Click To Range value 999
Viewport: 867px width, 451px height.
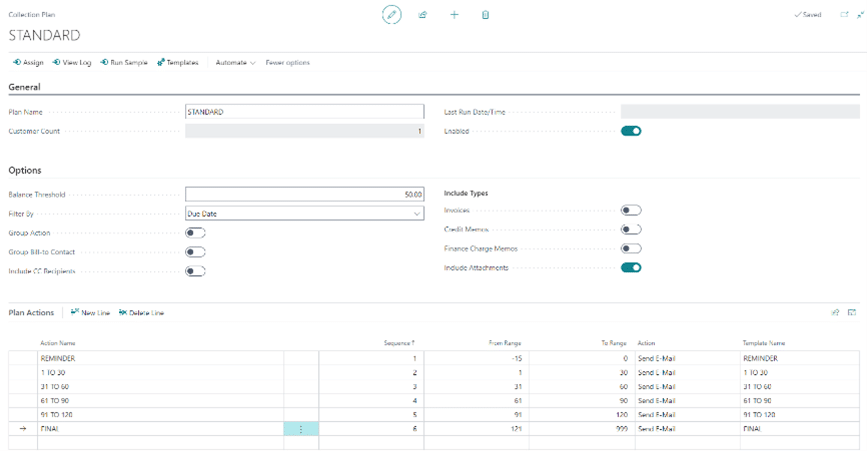[621, 429]
